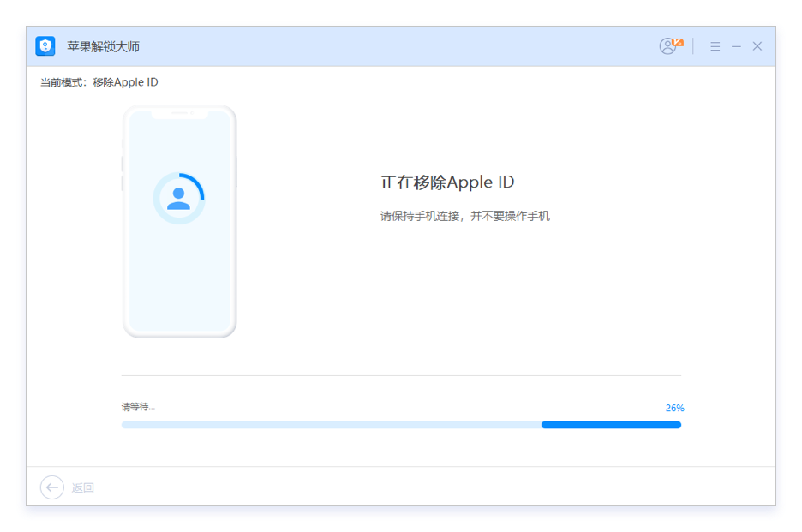Screen dimensions: 802x532
Task: Click the circular back arrow icon
Action: (52, 487)
